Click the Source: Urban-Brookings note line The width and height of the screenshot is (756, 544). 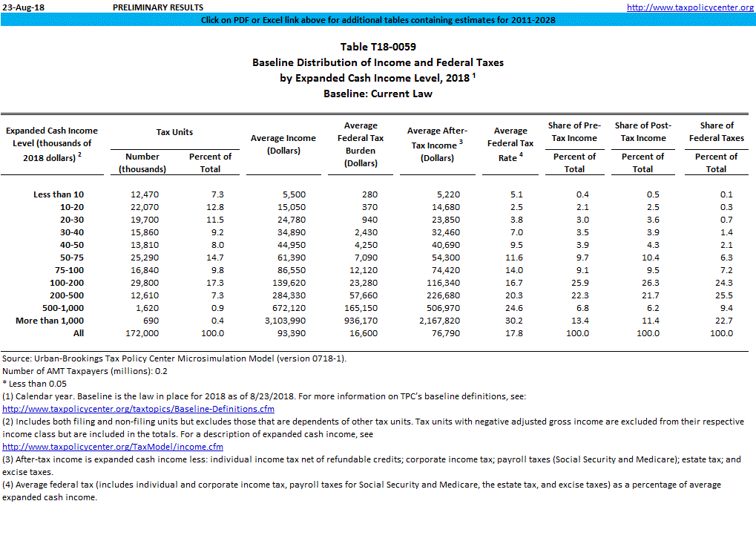(174, 358)
